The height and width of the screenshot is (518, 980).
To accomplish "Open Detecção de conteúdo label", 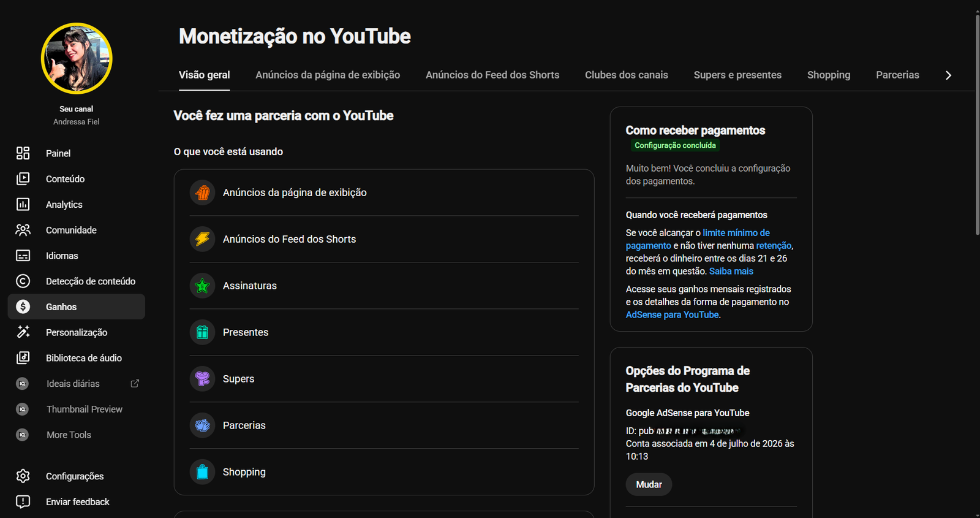I will (x=91, y=281).
